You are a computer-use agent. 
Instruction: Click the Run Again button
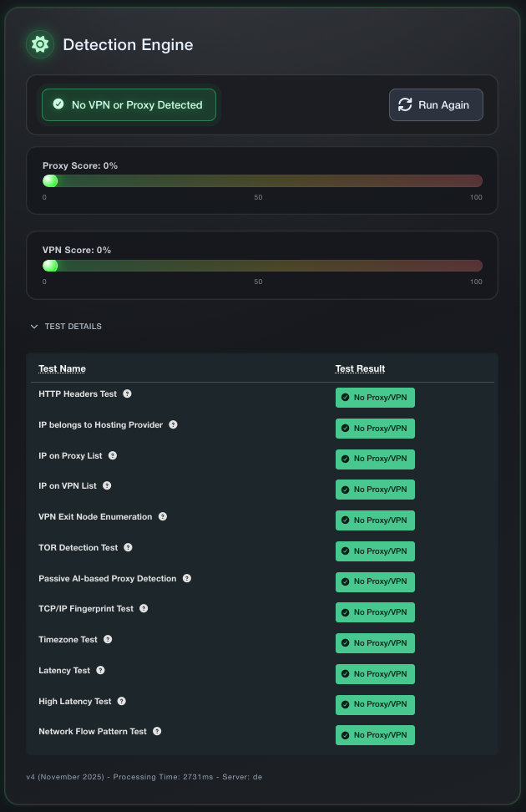tap(436, 105)
